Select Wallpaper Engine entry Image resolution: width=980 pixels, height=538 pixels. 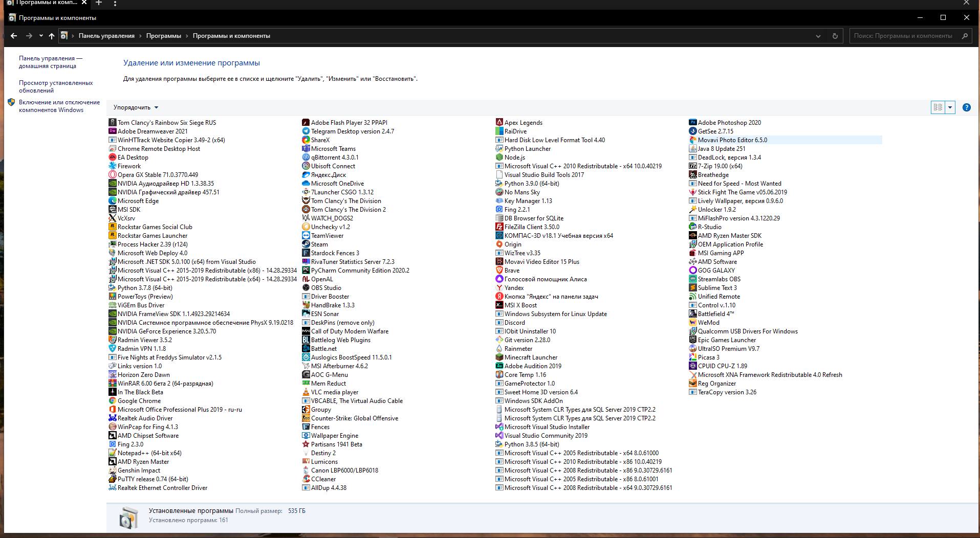(x=335, y=436)
